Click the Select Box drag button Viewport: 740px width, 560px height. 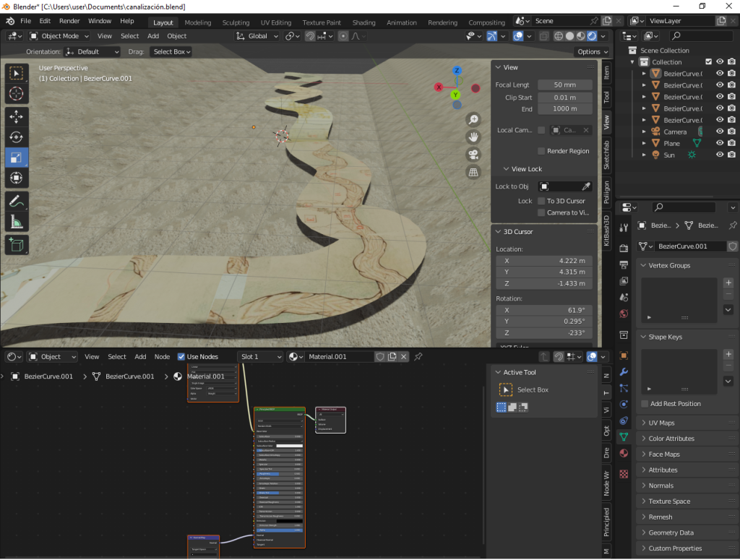pos(172,51)
